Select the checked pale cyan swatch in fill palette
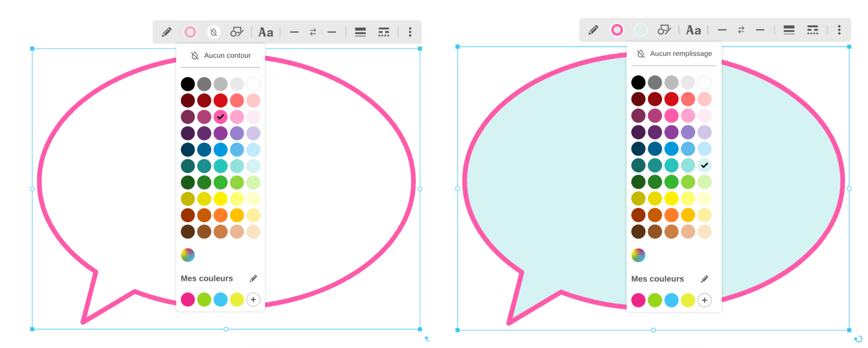 click(705, 165)
